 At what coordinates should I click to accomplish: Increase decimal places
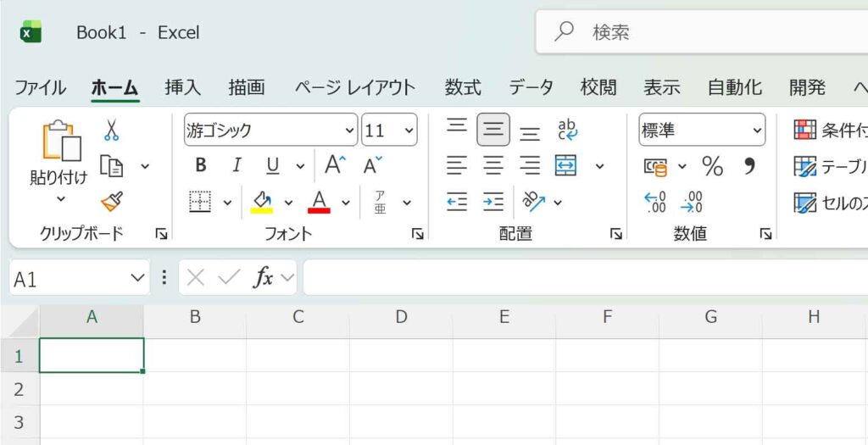coord(656,202)
